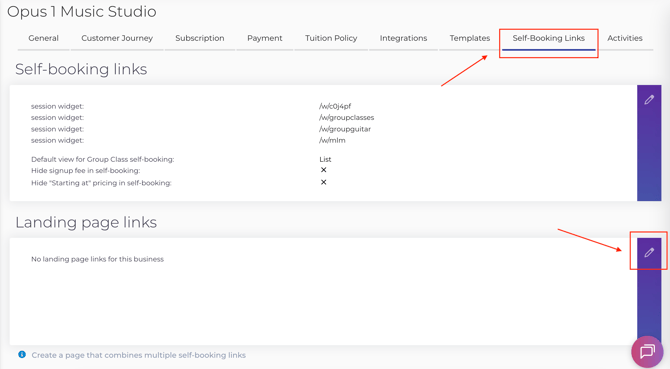670x369 pixels.
Task: Open the Templates tab
Action: pos(470,38)
